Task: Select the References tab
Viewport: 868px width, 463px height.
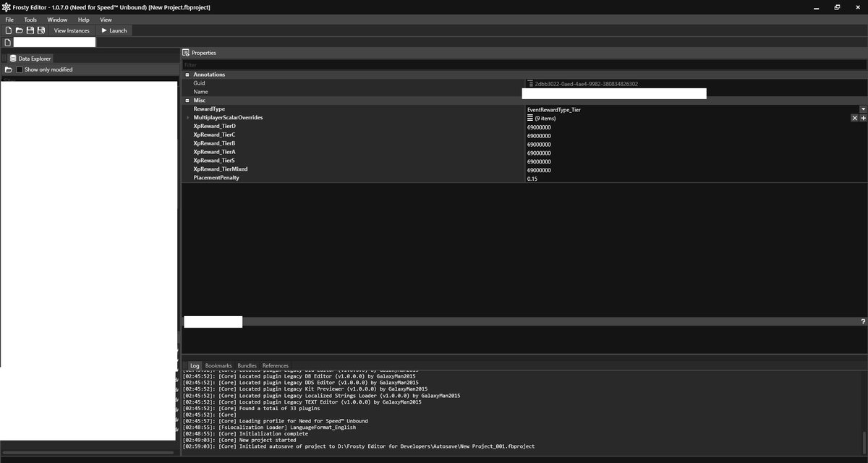Action: coord(276,365)
